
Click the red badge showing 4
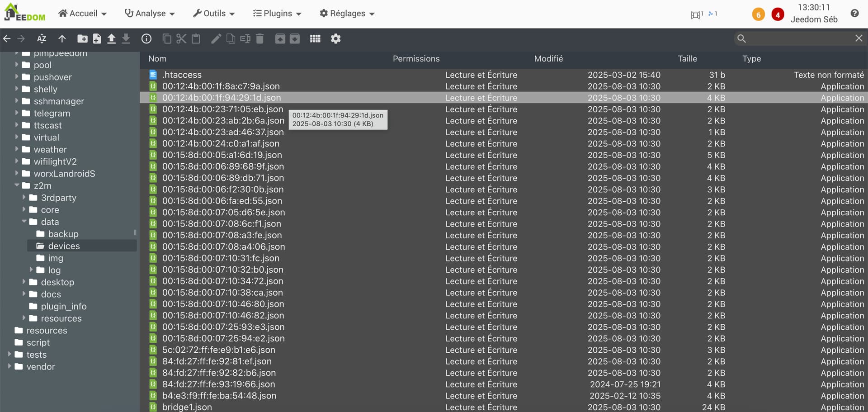tap(778, 14)
